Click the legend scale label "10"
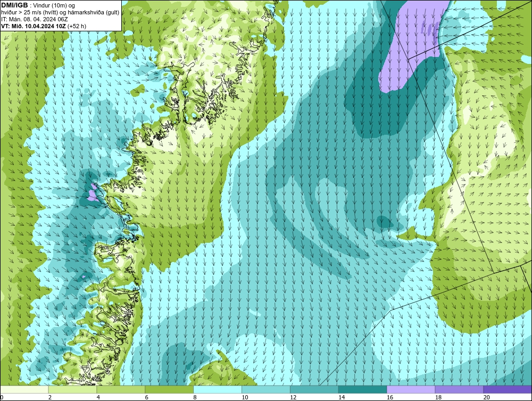 (x=245, y=397)
